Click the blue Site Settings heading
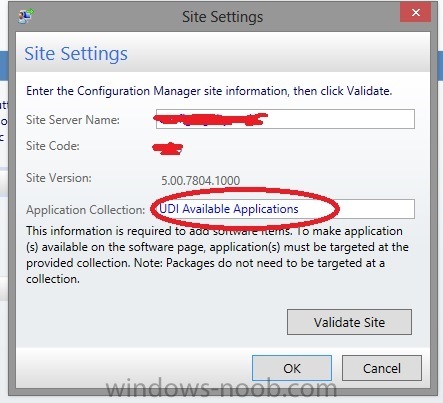The image size is (443, 403). click(76, 53)
